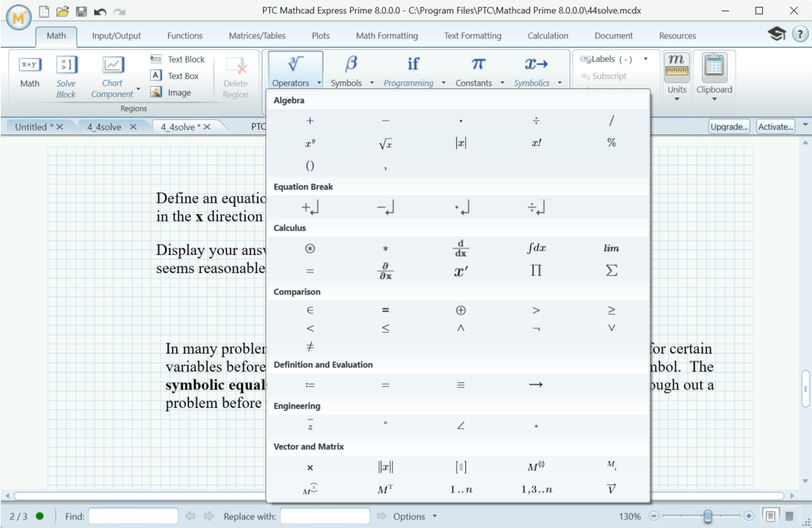Image resolution: width=812 pixels, height=528 pixels.
Task: Insert the summation Σ operator
Action: click(x=611, y=271)
